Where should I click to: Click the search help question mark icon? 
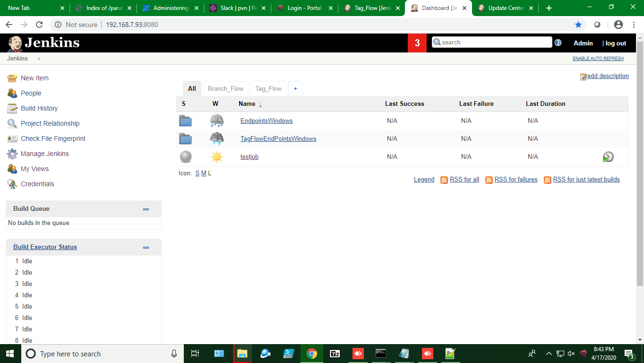click(x=558, y=43)
